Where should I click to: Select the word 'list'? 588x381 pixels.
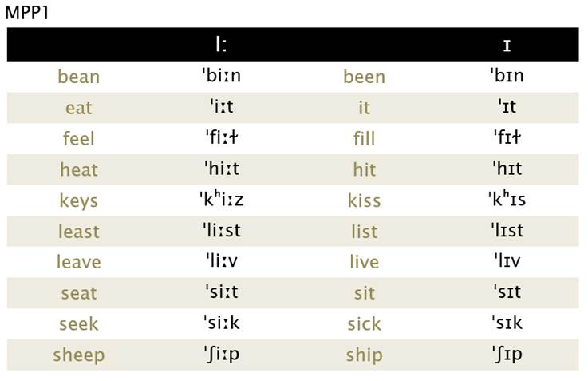click(364, 232)
